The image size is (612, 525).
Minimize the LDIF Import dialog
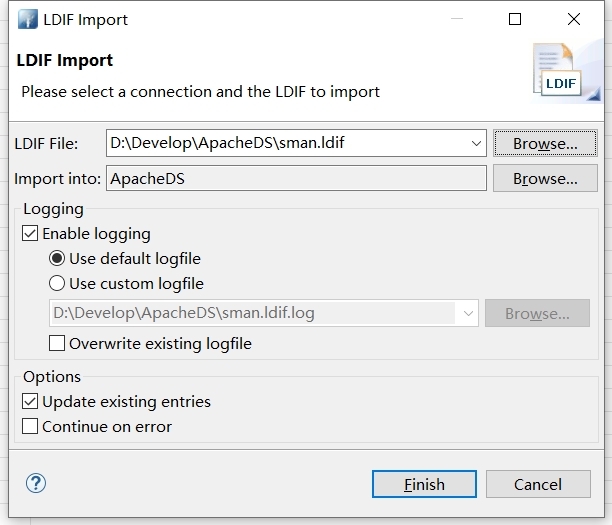(x=457, y=19)
